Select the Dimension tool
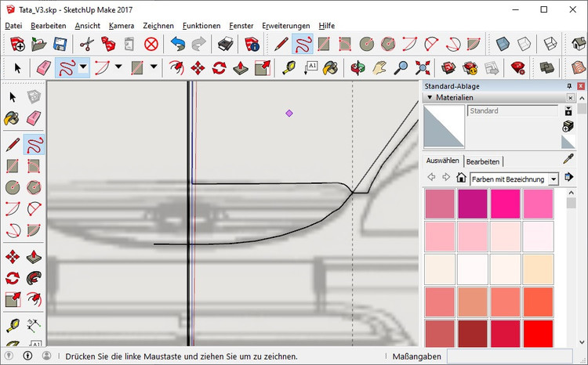Viewport: 588px width, 365px height. (x=34, y=326)
